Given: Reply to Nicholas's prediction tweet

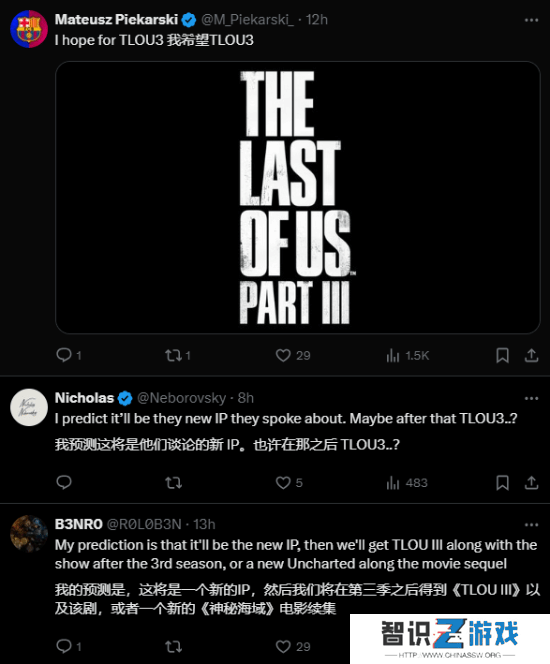Looking at the screenshot, I should pyautogui.click(x=64, y=482).
